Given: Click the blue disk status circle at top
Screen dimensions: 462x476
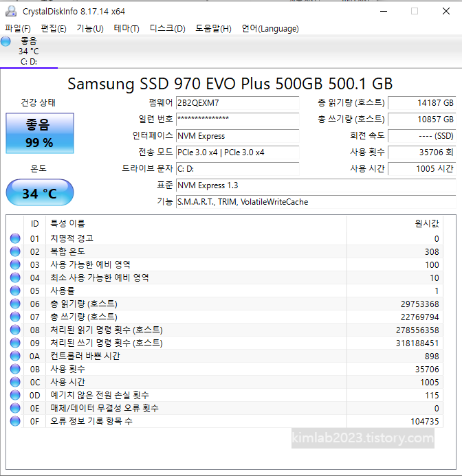Looking at the screenshot, I should click(5, 41).
